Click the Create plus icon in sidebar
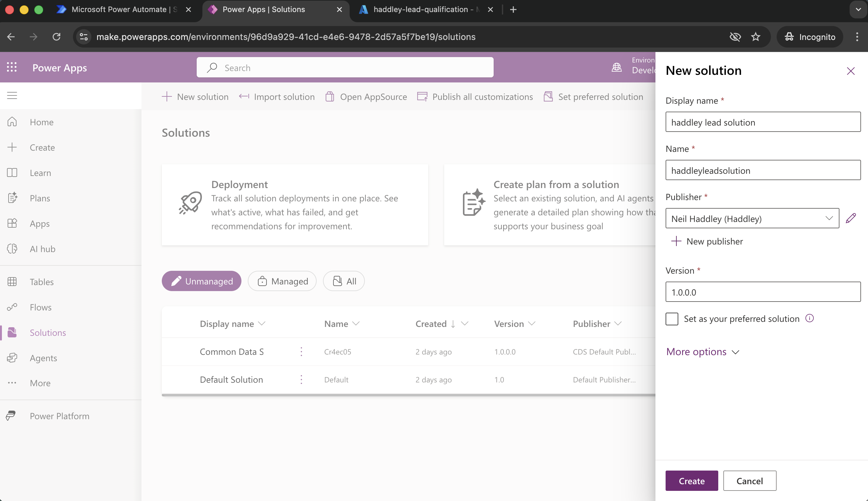Screen dimensions: 868x501 12,147
